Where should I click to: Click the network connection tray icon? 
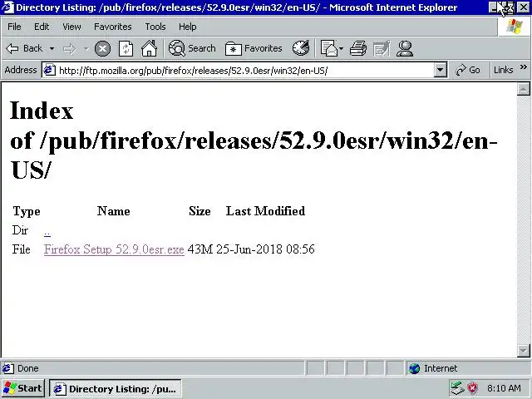(457, 388)
